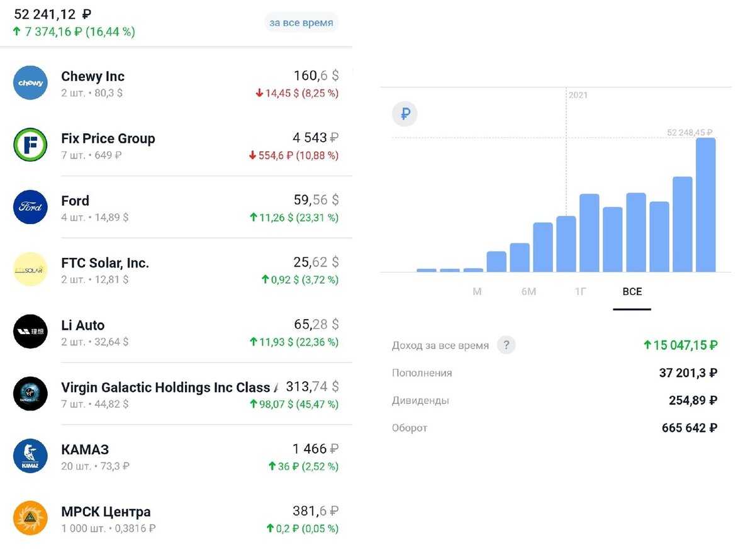Switch chart to the 6М period tab
The width and height of the screenshot is (755, 560).
pyautogui.click(x=528, y=292)
